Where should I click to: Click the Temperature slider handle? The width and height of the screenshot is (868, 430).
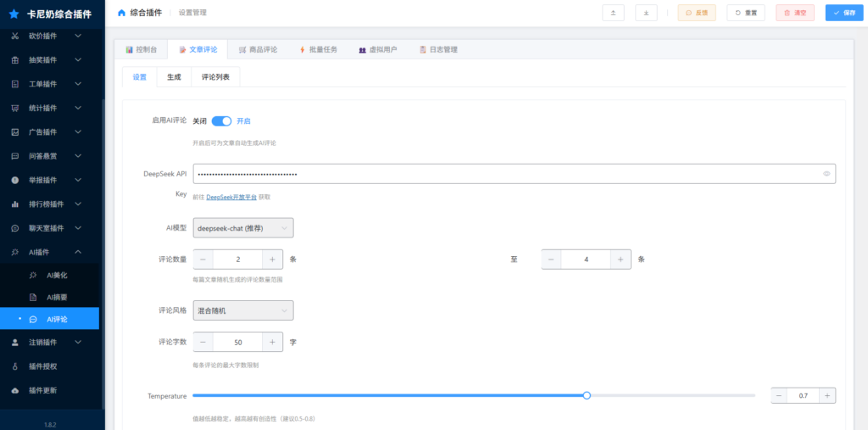click(x=587, y=395)
